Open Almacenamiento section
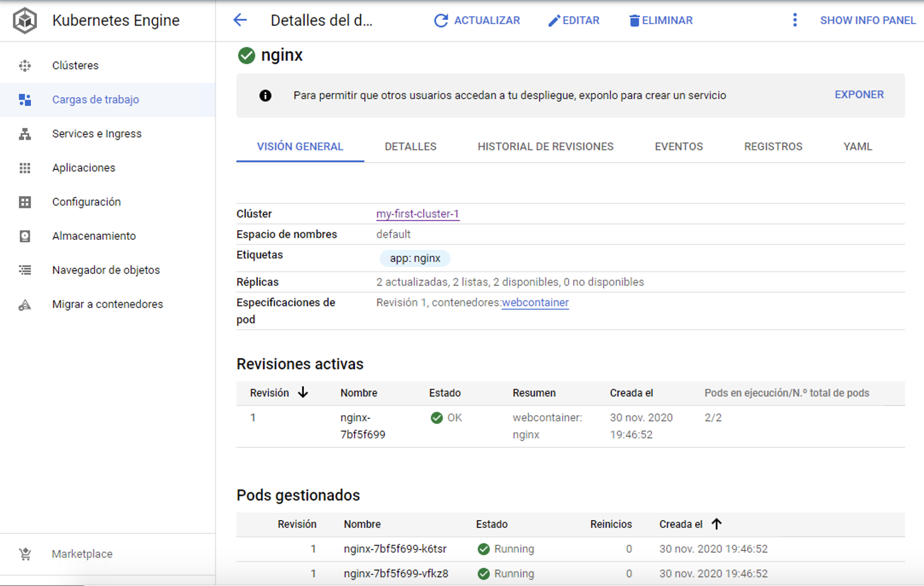924x586 pixels. click(x=108, y=236)
